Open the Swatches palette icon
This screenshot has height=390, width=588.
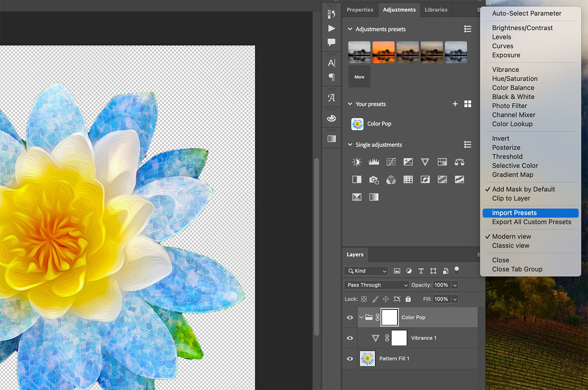[x=331, y=118]
